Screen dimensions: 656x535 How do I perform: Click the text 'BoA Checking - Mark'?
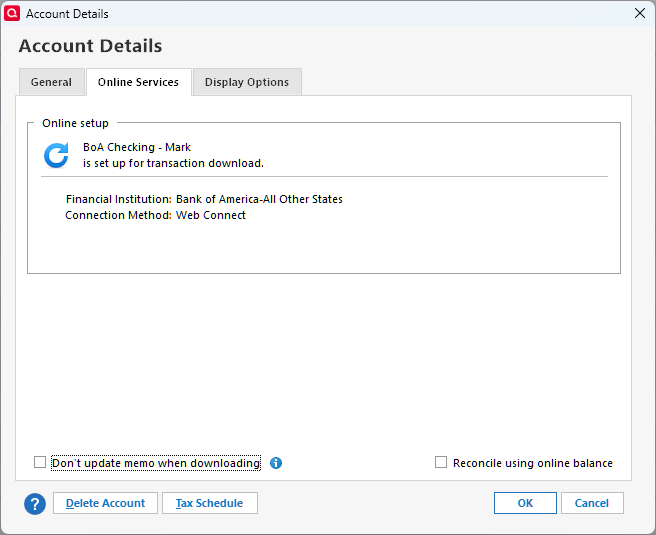137,147
